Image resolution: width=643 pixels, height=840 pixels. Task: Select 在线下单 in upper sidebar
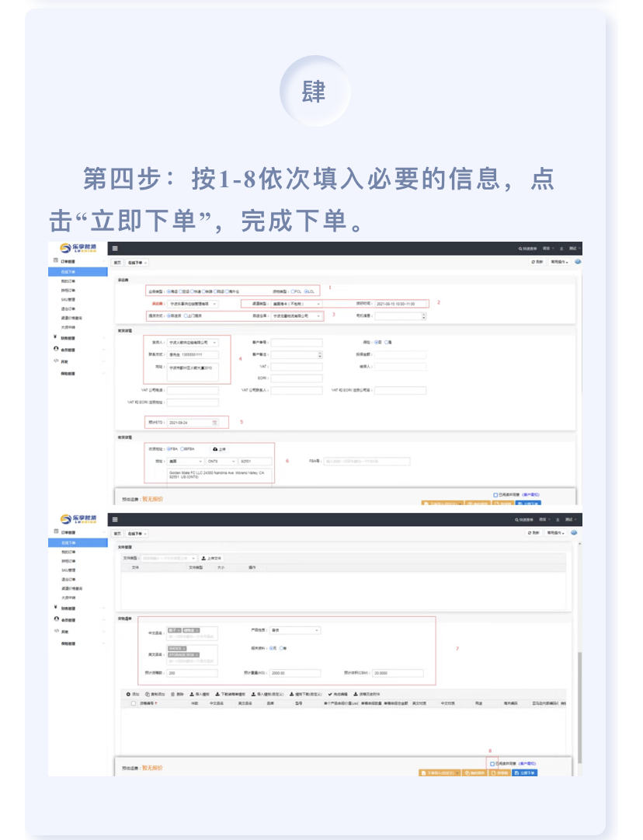[x=78, y=272]
